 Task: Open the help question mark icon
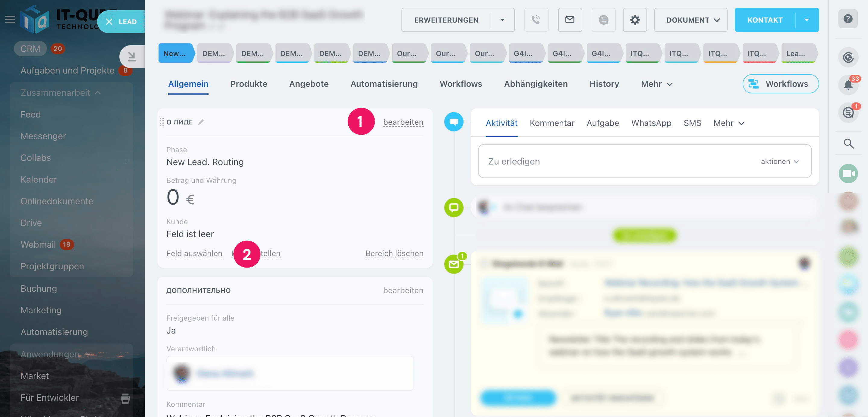pyautogui.click(x=848, y=19)
